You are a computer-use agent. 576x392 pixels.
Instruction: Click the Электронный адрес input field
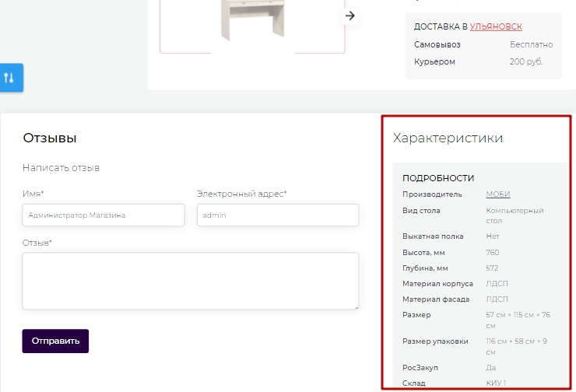(277, 215)
